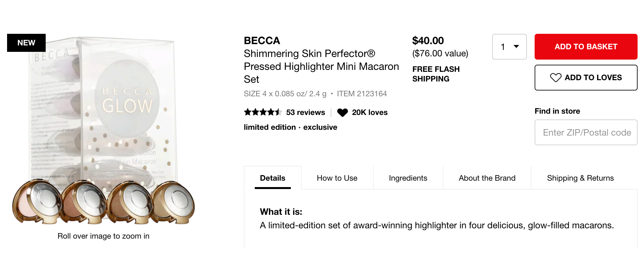Click the black heart loves icon
The height and width of the screenshot is (275, 644).
coord(342,112)
